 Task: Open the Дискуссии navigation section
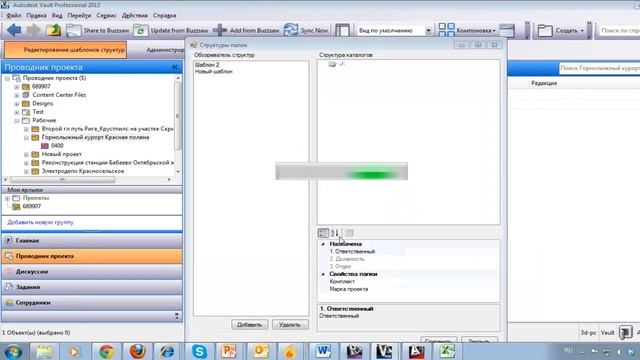point(92,271)
